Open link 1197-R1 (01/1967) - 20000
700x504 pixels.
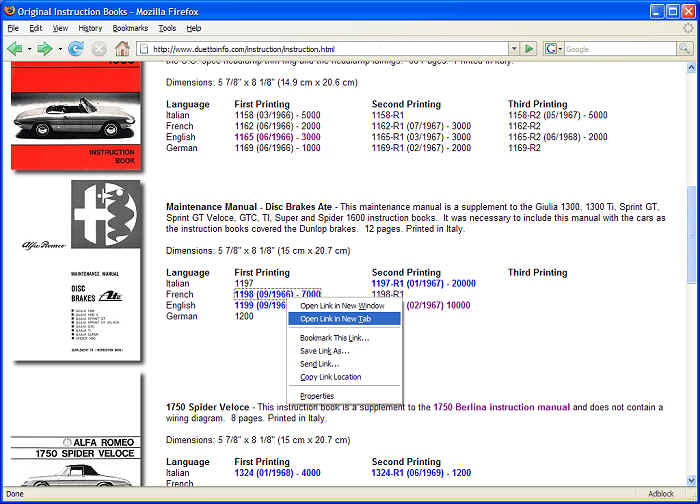tap(423, 283)
